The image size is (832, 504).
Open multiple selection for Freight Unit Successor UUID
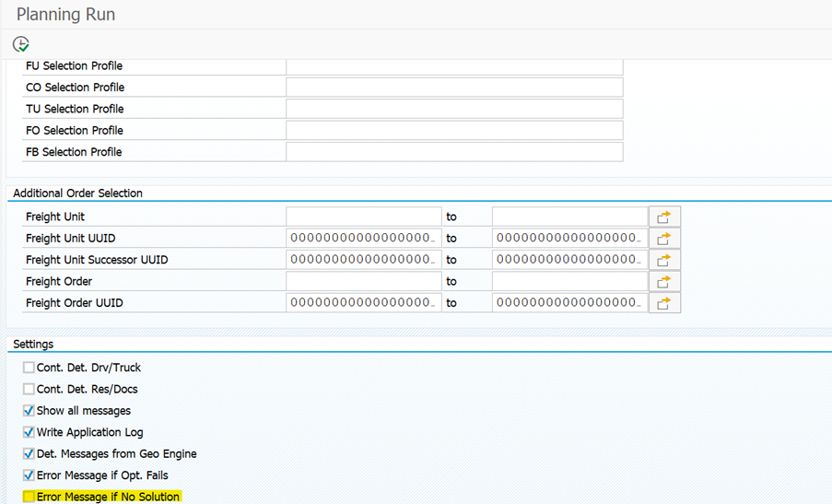click(x=663, y=260)
